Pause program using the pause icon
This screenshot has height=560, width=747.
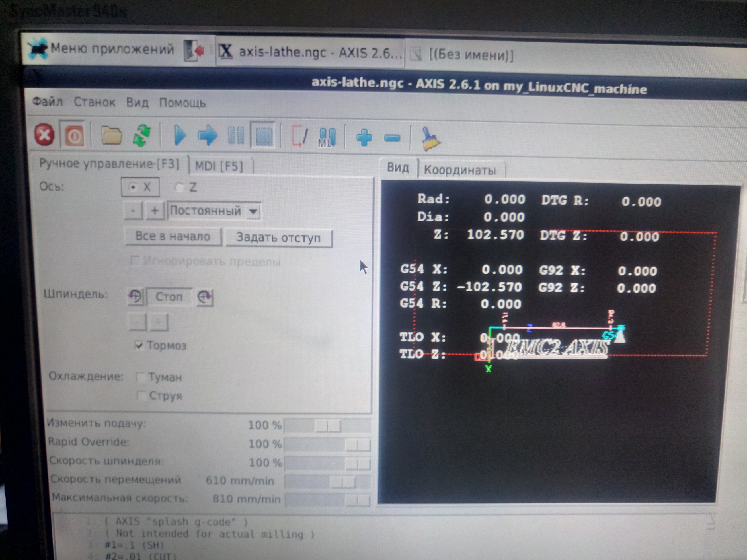[236, 136]
